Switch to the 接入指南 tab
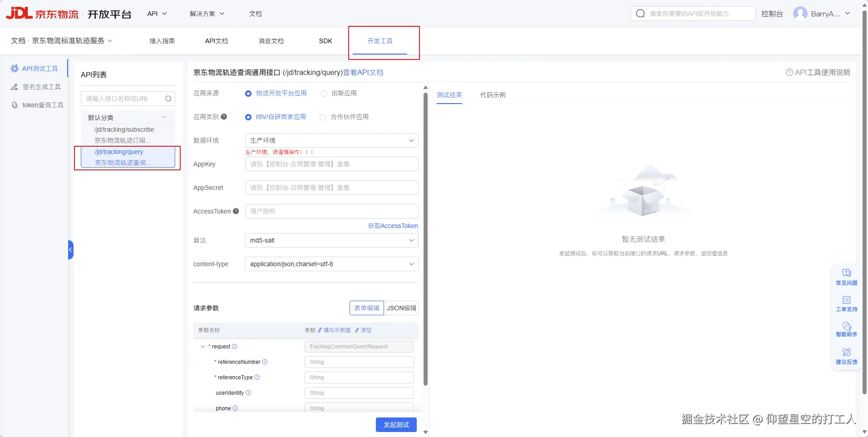The width and height of the screenshot is (868, 437). click(162, 41)
